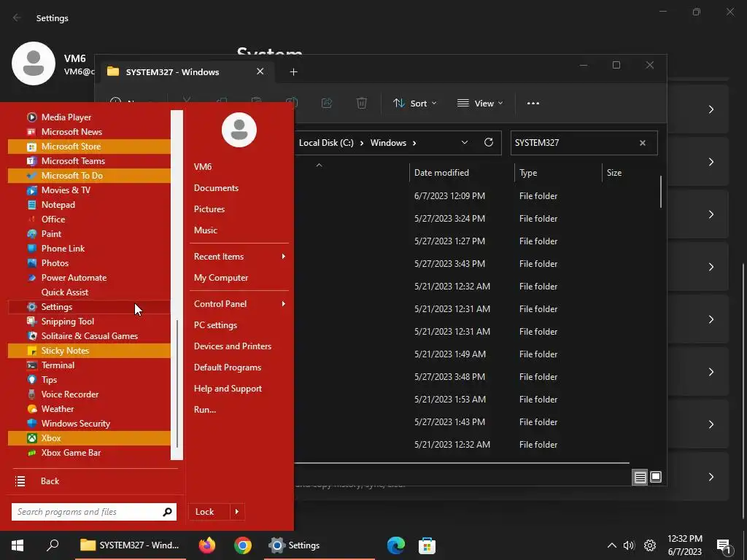Click the Windows Start button
This screenshot has width=747, height=560.
pyautogui.click(x=18, y=545)
